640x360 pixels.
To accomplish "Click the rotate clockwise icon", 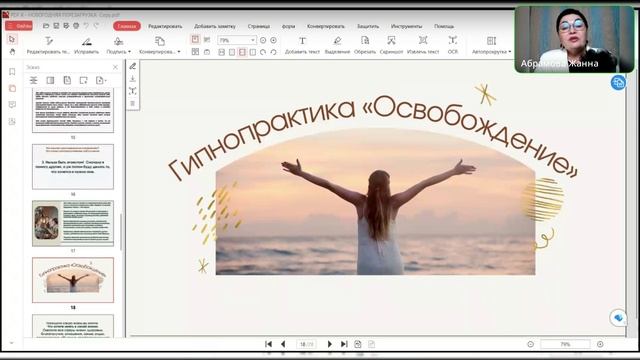I will coord(263,52).
